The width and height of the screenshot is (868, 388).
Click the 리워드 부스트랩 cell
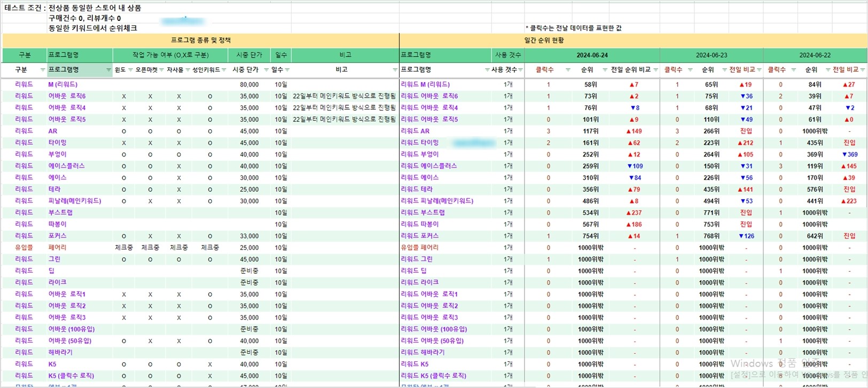(423, 213)
